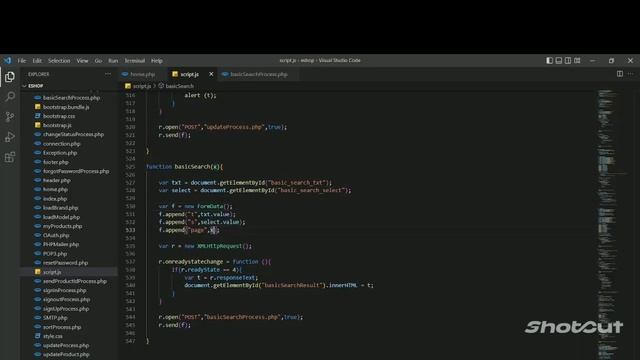
Task: Open Explorer views and more actions ellipsis
Action: pyautogui.click(x=108, y=74)
